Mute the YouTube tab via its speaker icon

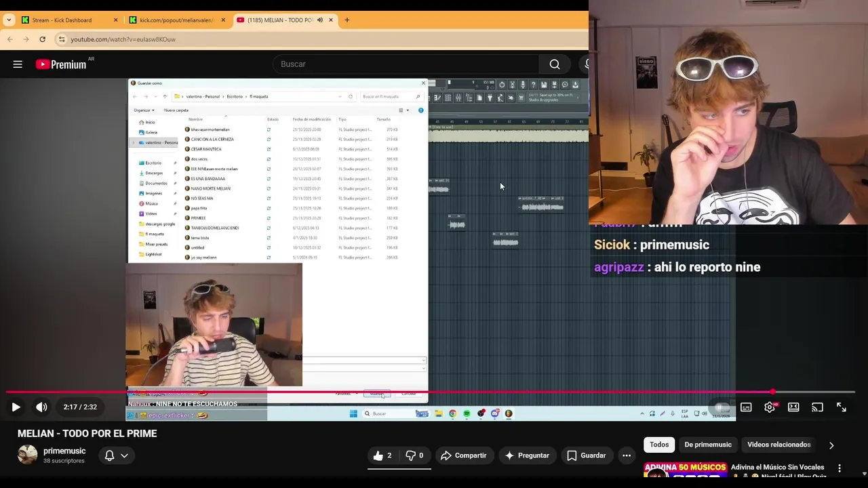319,20
